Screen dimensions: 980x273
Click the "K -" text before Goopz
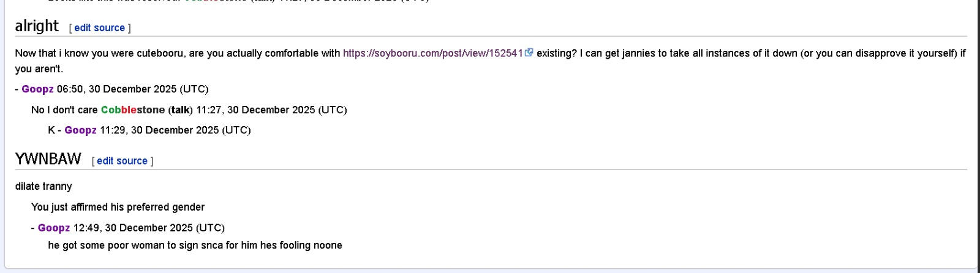pos(54,130)
